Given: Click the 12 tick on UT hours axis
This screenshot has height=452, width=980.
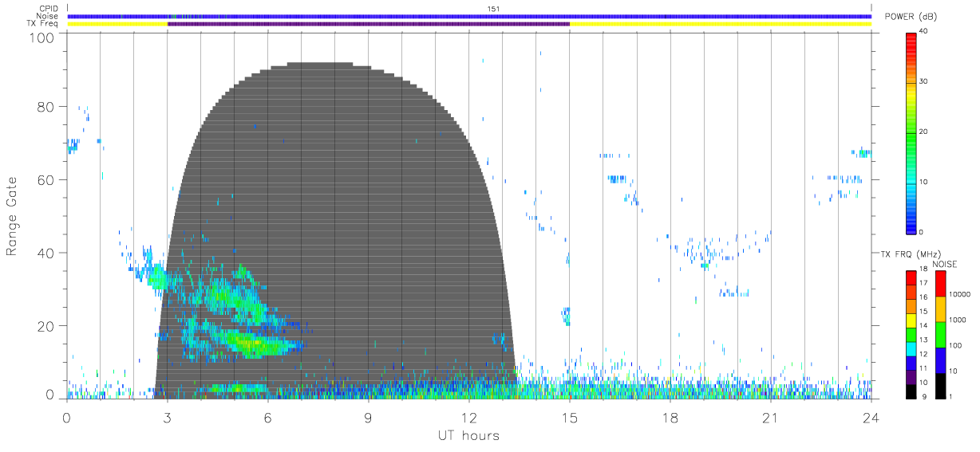Looking at the screenshot, I should [469, 416].
